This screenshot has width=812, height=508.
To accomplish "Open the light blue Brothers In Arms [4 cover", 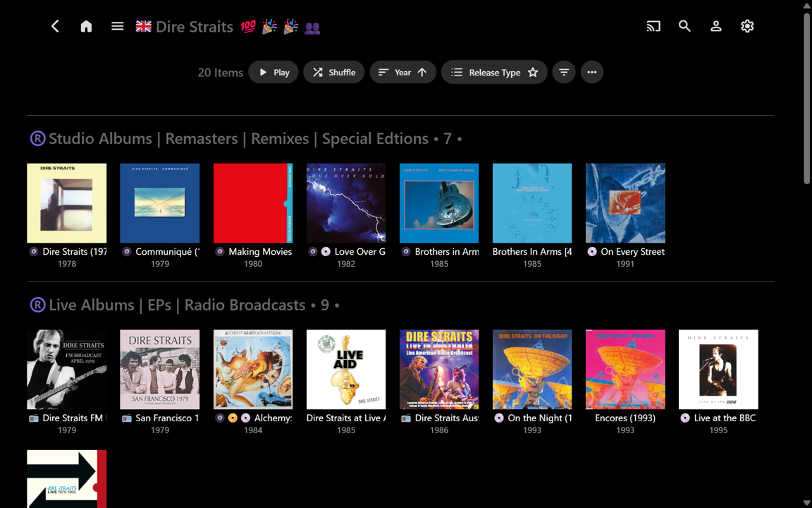I will pyautogui.click(x=532, y=203).
